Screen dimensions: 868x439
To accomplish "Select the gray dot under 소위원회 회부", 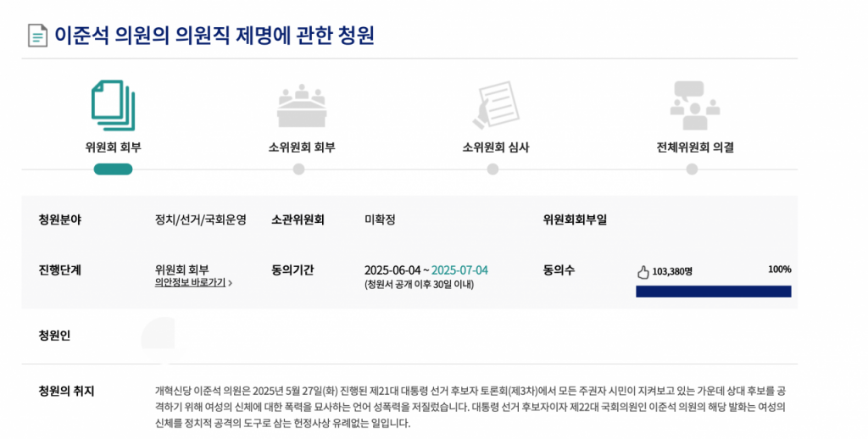I will [x=298, y=169].
